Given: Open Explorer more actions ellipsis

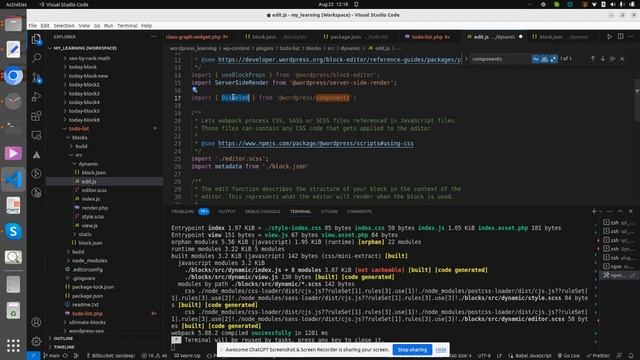Looking at the screenshot, I should click(153, 37).
